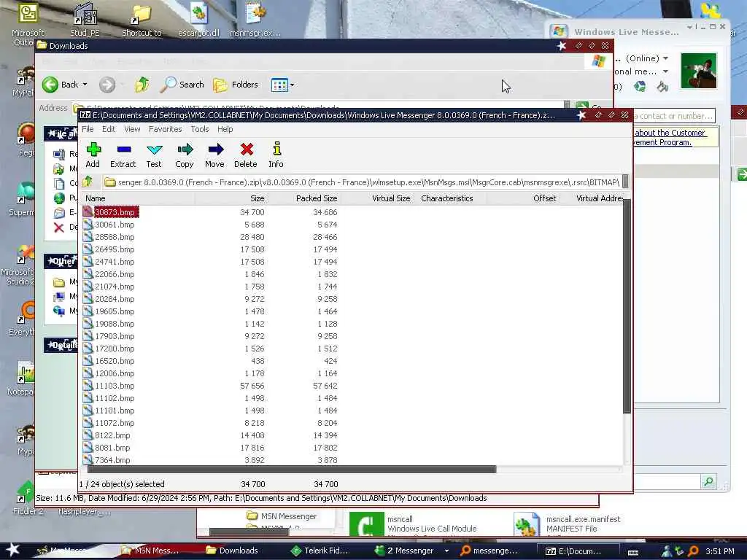The image size is (747, 560).
Task: Open the Customer improvement program link
Action: point(669,138)
